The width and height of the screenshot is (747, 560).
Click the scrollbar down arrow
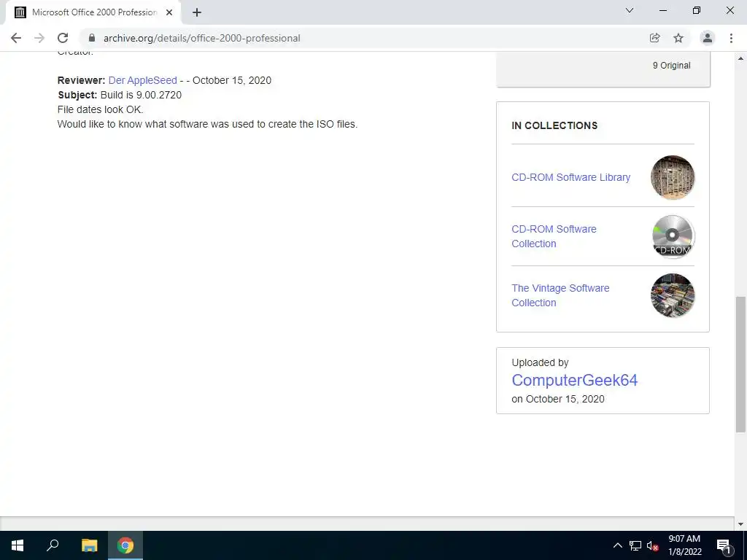coord(740,524)
